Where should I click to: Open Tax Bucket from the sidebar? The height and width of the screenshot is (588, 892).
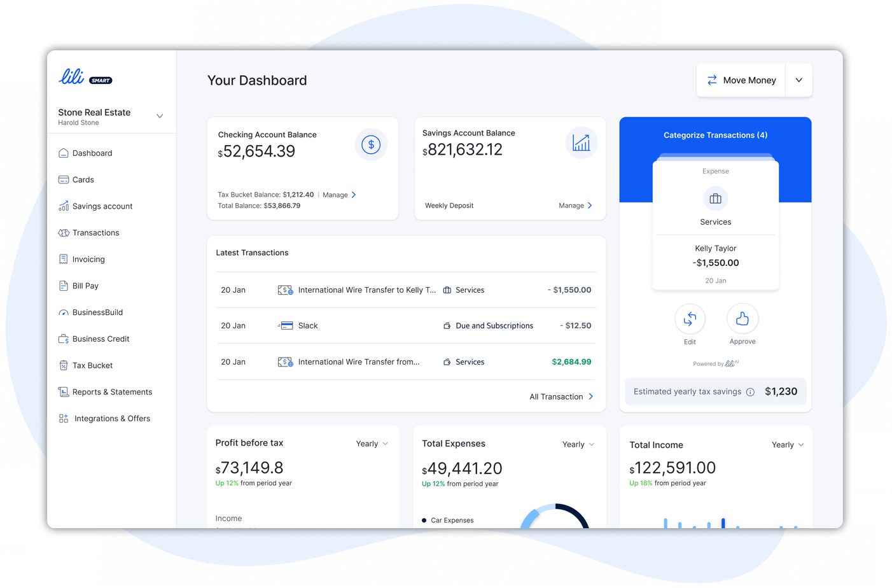92,365
